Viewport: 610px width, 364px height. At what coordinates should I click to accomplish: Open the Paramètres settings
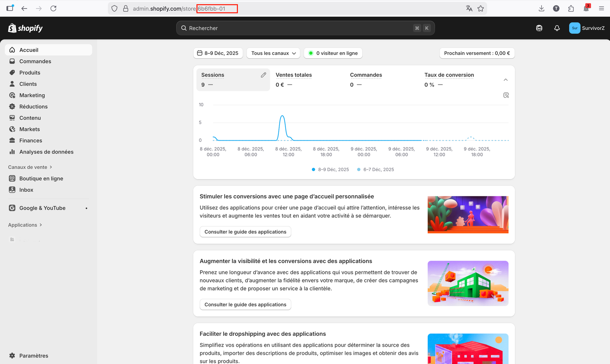point(34,356)
